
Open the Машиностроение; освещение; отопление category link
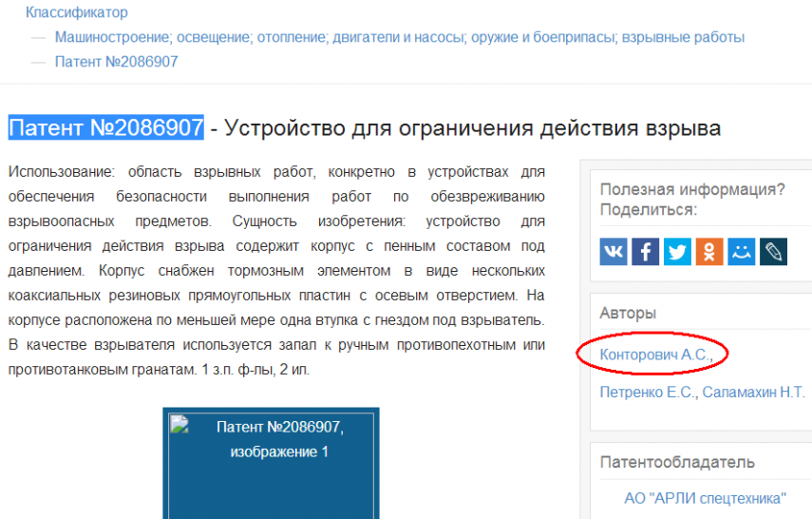pos(400,37)
